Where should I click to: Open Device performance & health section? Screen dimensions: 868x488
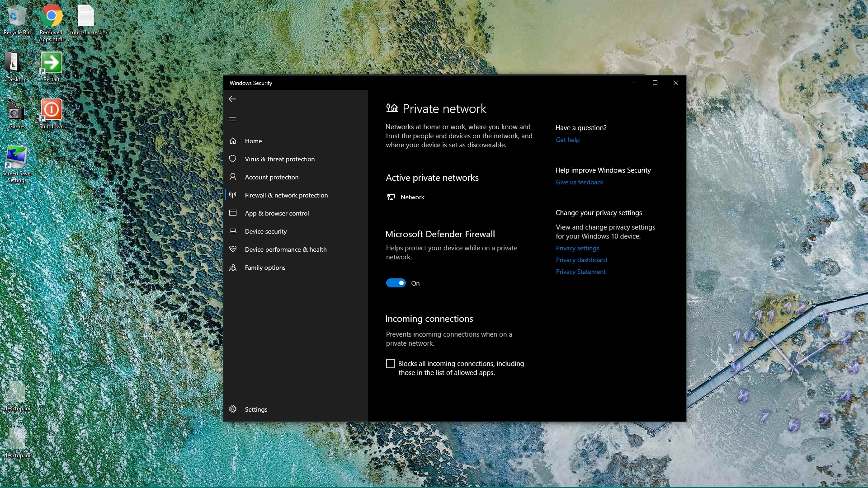(x=296, y=249)
